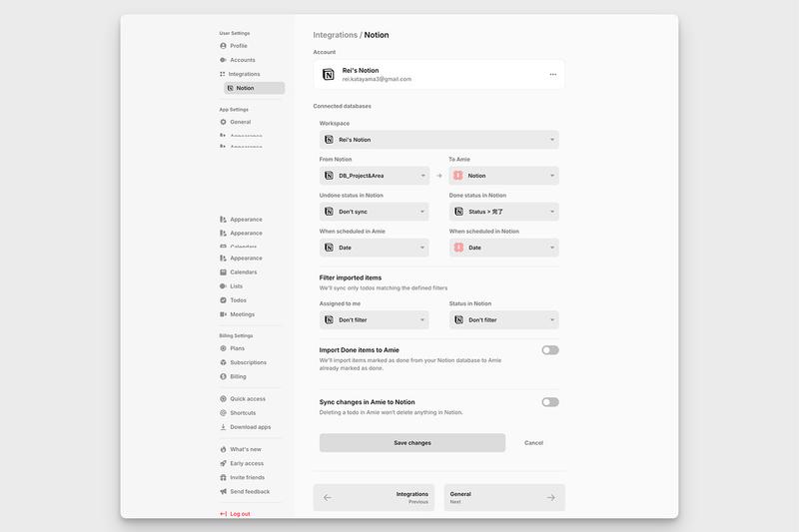This screenshot has height=532, width=799.
Task: Click the Log out icon
Action: click(x=224, y=514)
